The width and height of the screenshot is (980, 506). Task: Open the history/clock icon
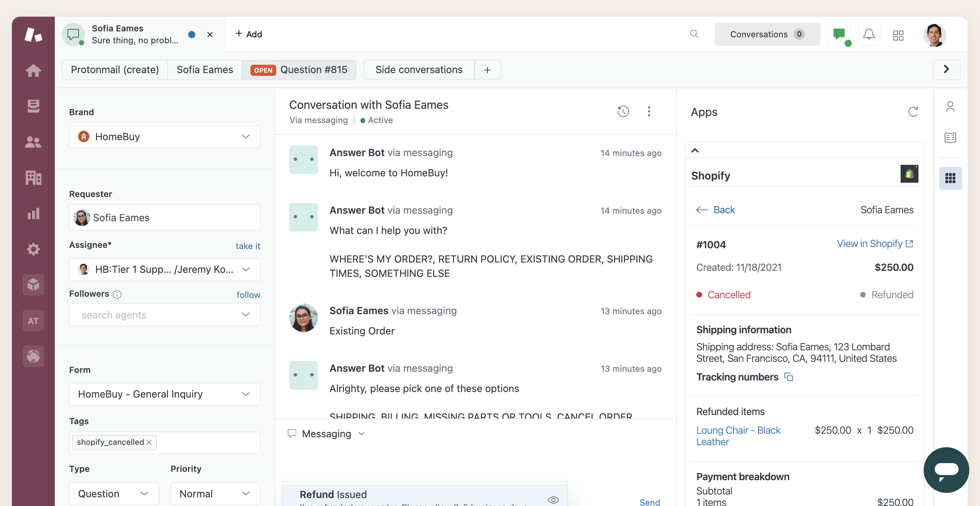[622, 111]
